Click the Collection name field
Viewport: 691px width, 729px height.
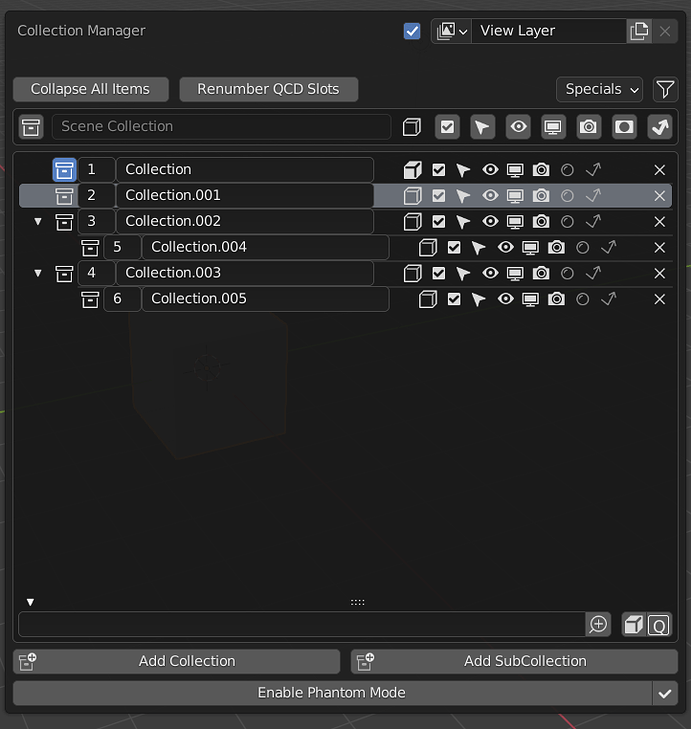tap(245, 170)
